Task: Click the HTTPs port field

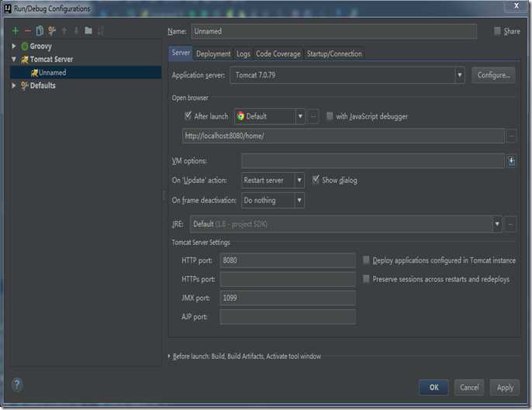Action: [288, 279]
